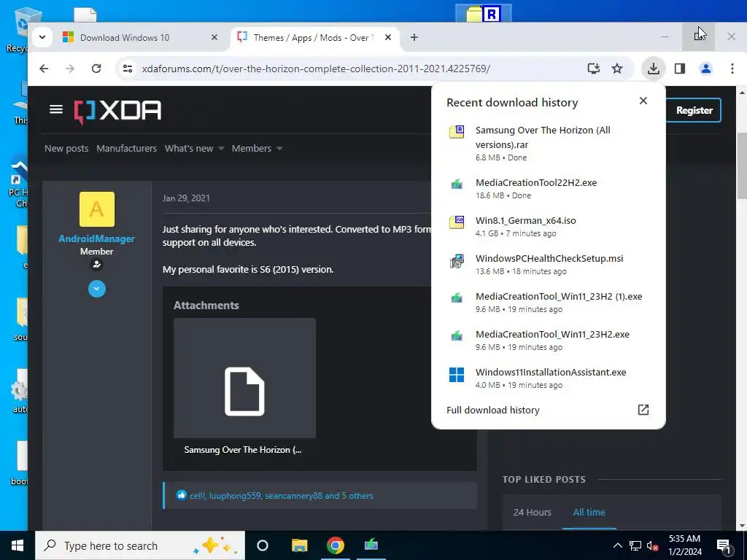Select MediaCreationTool_Win11_23H2.exe entry
This screenshot has width=747, height=560.
click(548, 340)
